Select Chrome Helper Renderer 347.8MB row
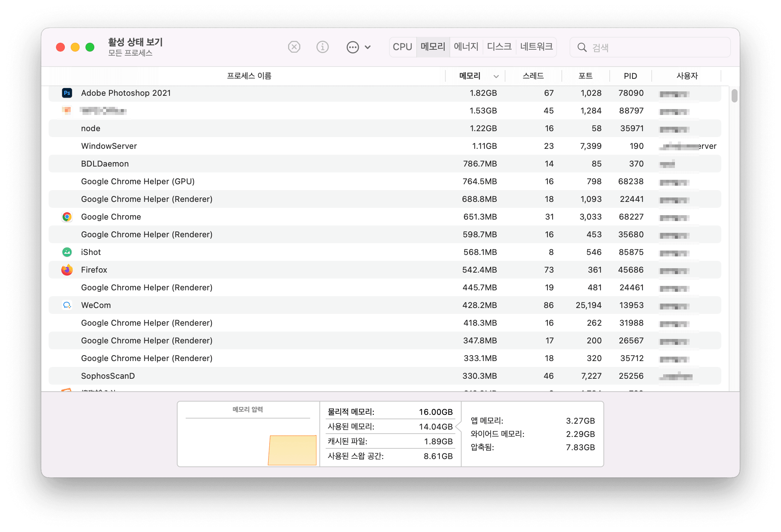Image resolution: width=781 pixels, height=532 pixels. point(385,340)
